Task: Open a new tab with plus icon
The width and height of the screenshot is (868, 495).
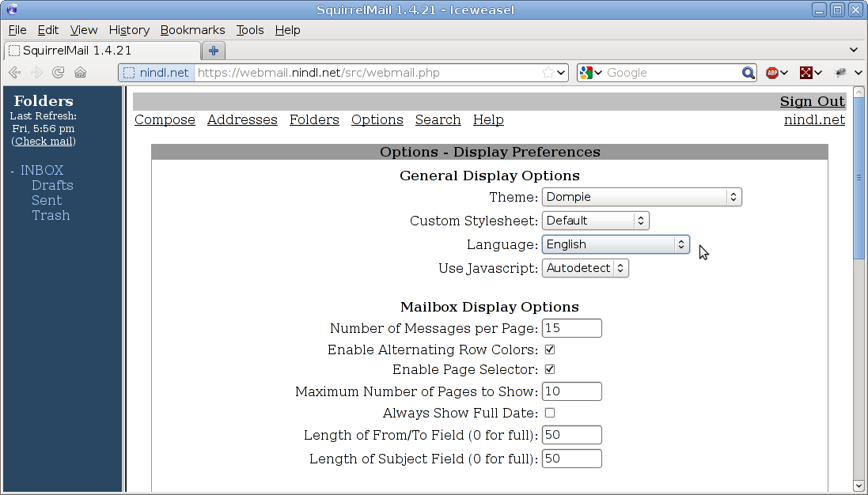Action: tap(213, 51)
